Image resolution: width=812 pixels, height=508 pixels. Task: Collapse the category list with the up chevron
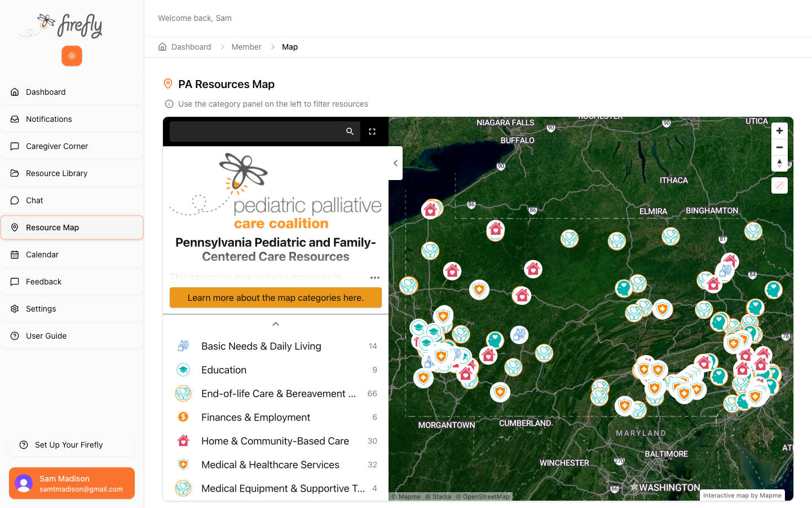(x=275, y=324)
